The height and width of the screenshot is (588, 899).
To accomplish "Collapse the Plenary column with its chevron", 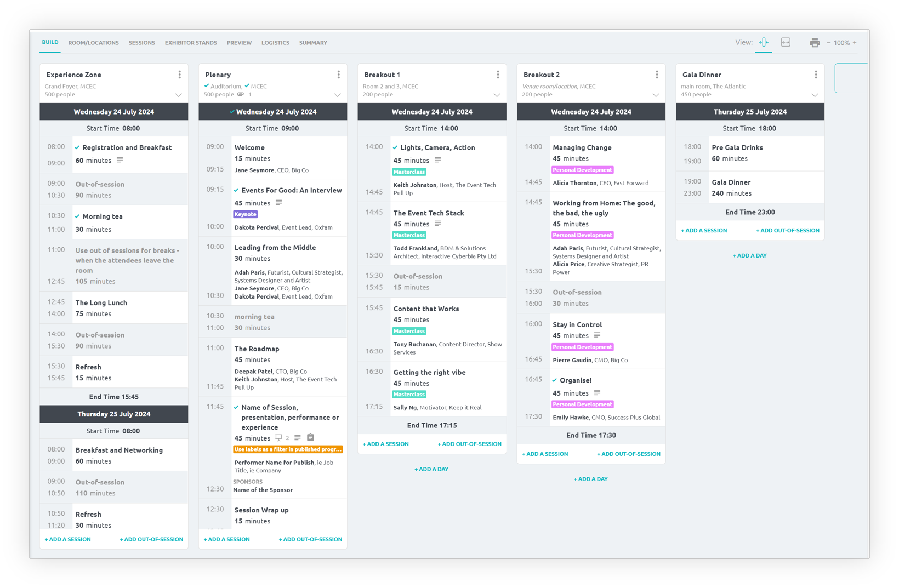I will click(x=338, y=95).
